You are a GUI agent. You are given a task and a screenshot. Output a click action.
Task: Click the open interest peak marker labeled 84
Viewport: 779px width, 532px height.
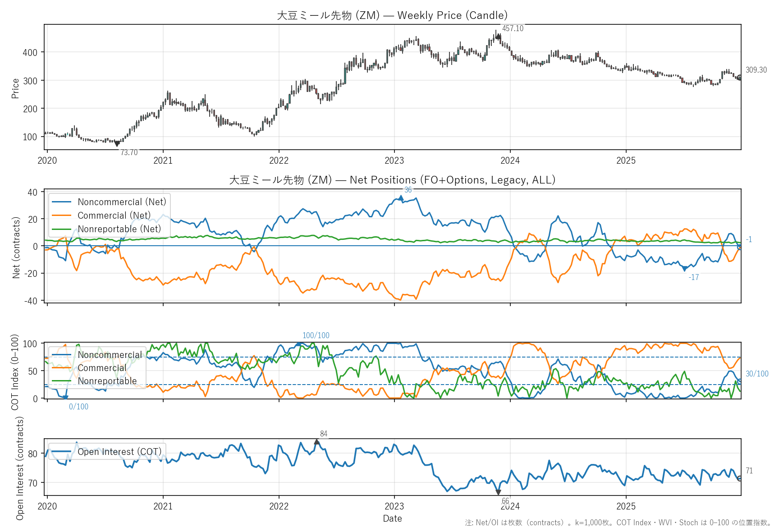click(317, 442)
